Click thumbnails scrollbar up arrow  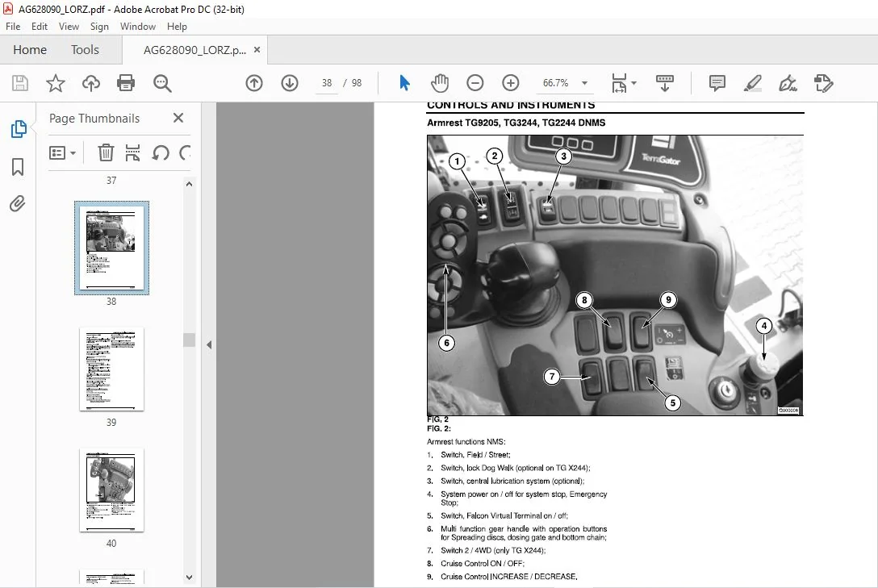point(190,184)
